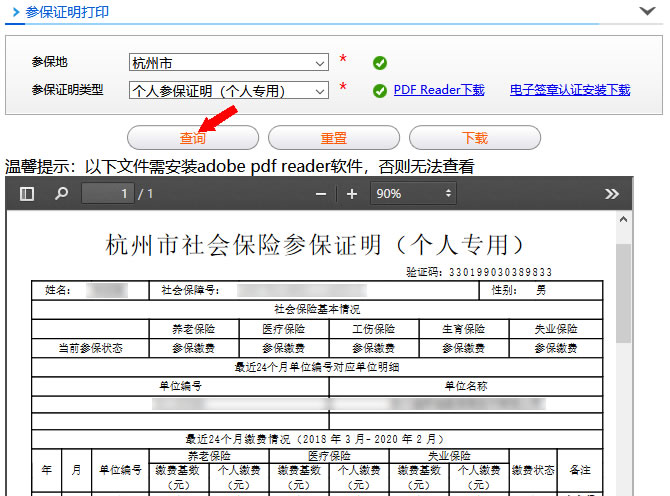Click the document title 杭州市社会保险参保证明
Image resolution: width=670 pixels, height=496 pixels.
tap(314, 245)
